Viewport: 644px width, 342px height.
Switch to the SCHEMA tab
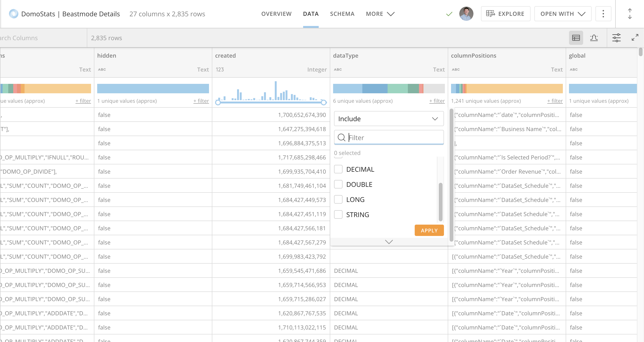tap(342, 14)
